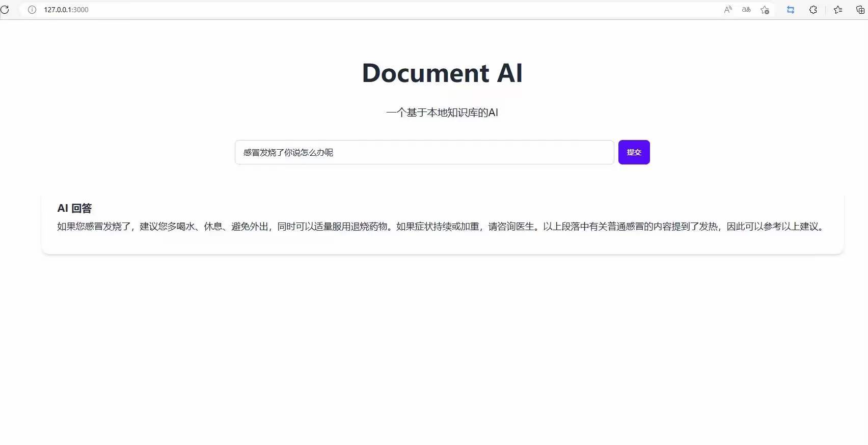The height and width of the screenshot is (445, 868).
Task: Click the purple 提交 submit button
Action: [x=634, y=152]
